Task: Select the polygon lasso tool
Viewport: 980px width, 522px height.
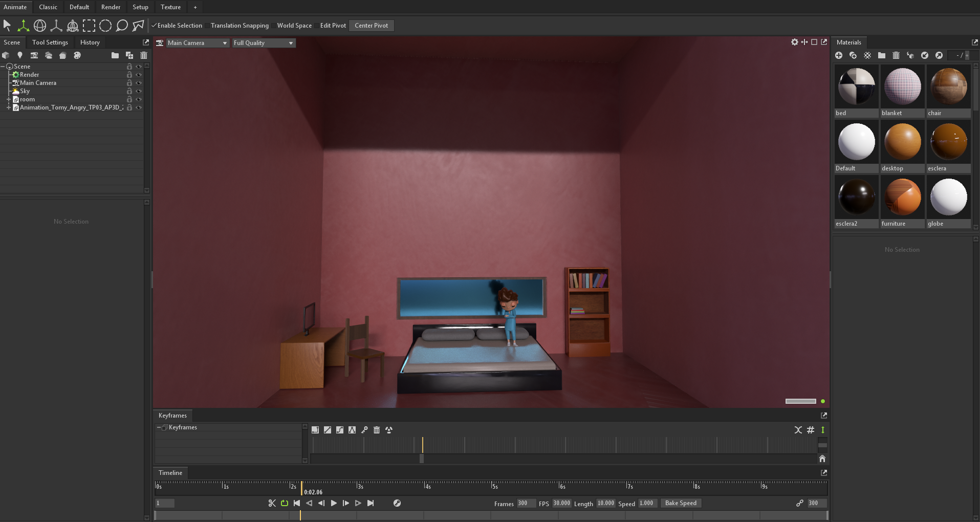Action: (138, 25)
